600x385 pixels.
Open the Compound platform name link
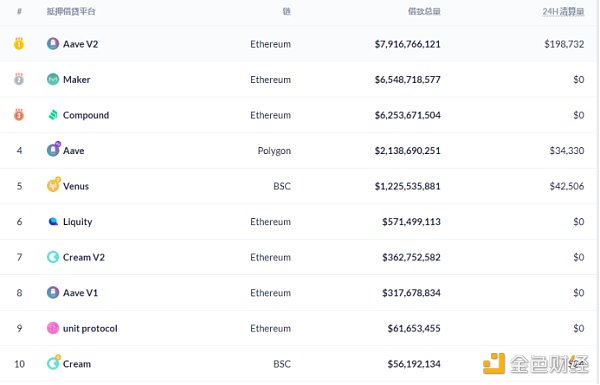[86, 115]
